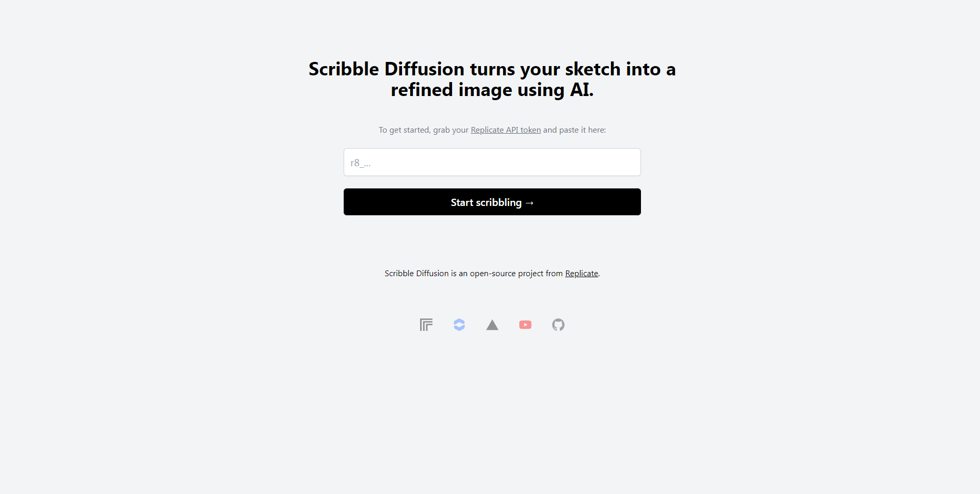Screen dimensions: 980x494
Task: Click the blue hexagon model icon in footer
Action: pyautogui.click(x=459, y=325)
